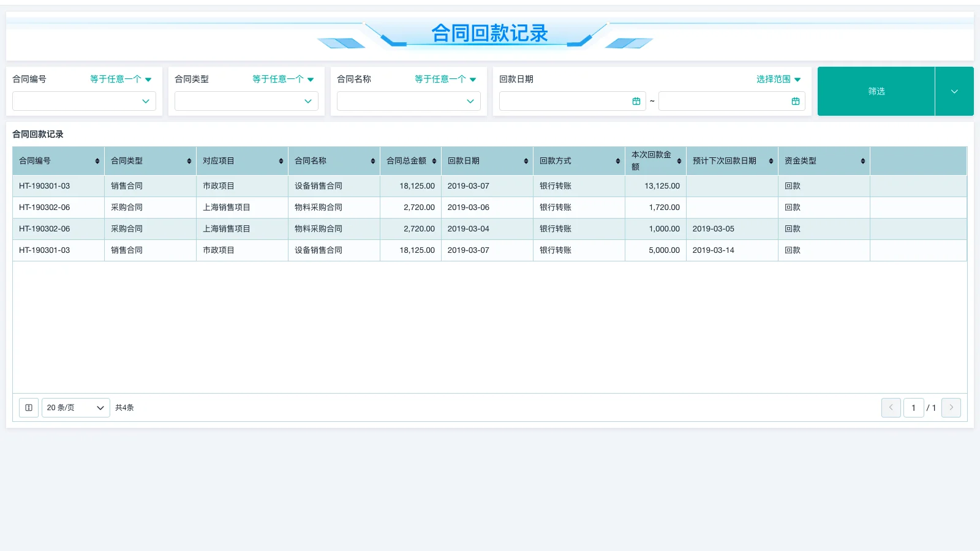Open the end date calendar picker
This screenshot has height=551, width=980.
[796, 101]
